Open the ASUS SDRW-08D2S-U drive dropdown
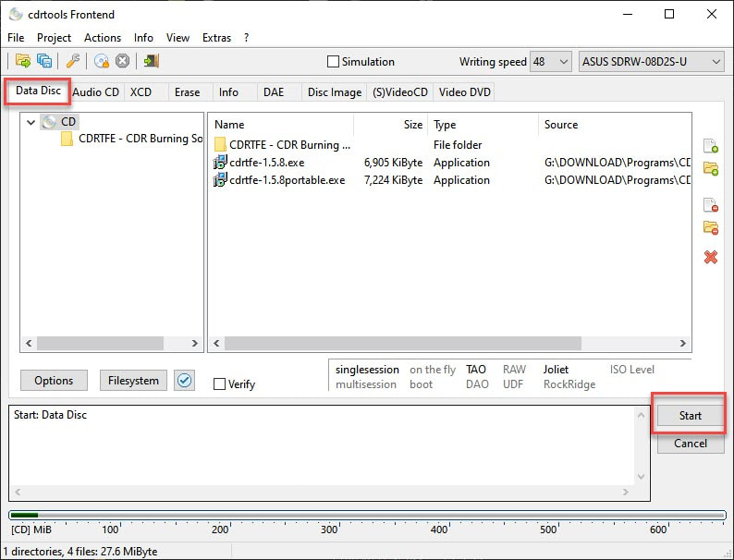This screenshot has height=560, width=734. [651, 61]
